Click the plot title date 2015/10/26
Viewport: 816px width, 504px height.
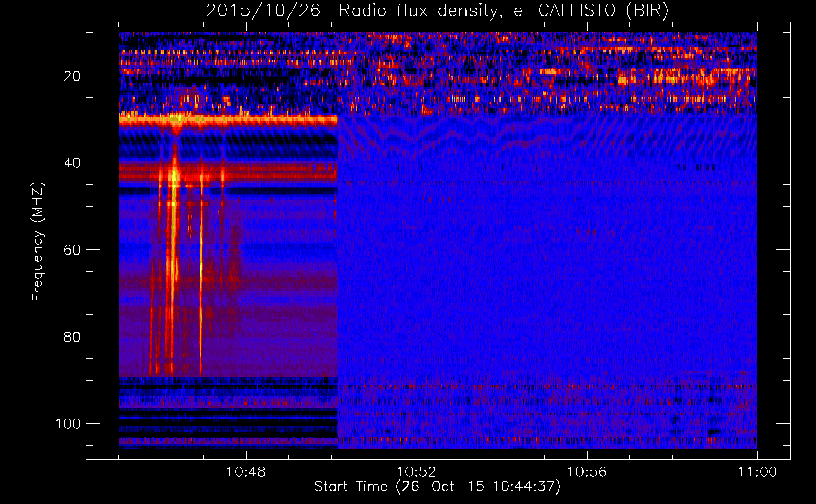(263, 11)
